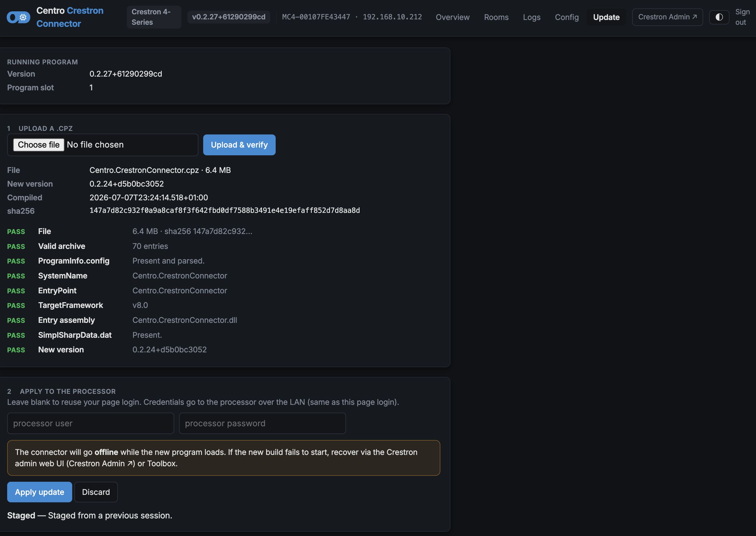Open Crestron Admin external link in header

tap(667, 17)
